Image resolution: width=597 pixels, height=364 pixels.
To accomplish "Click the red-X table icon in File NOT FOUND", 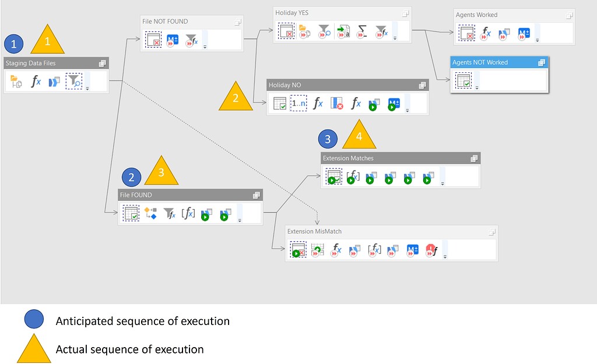I will 154,38.
